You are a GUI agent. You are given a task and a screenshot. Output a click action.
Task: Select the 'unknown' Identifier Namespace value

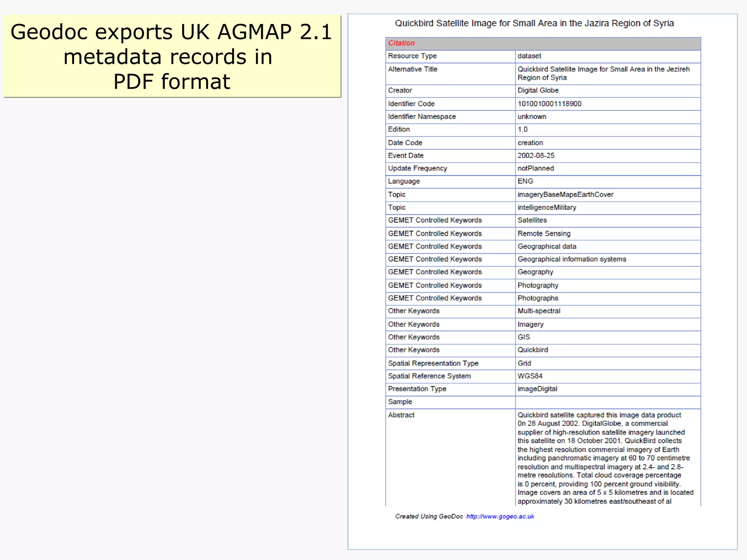532,117
